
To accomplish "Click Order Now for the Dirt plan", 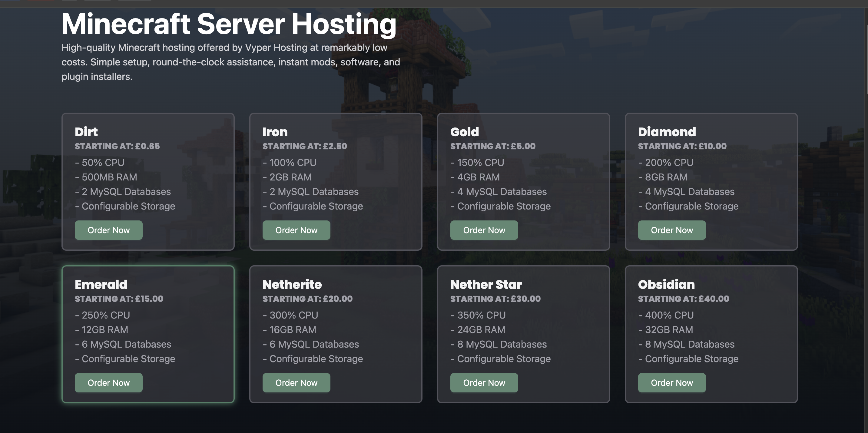I will pos(108,230).
